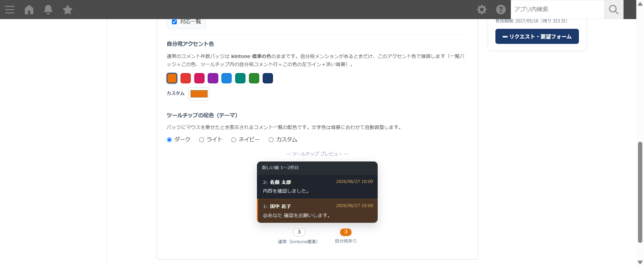The width and height of the screenshot is (644, 266).
Task: Uncheck the 対応一覧 checkbox
Action: [x=174, y=22]
